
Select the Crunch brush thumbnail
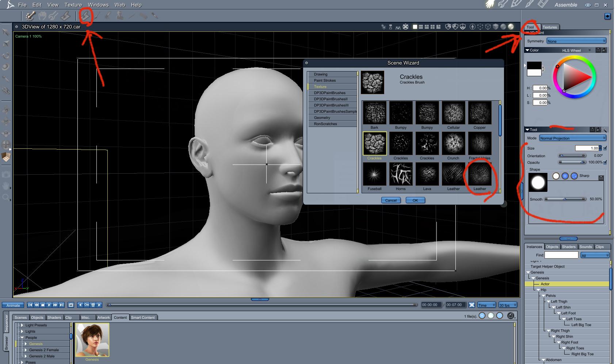(453, 144)
